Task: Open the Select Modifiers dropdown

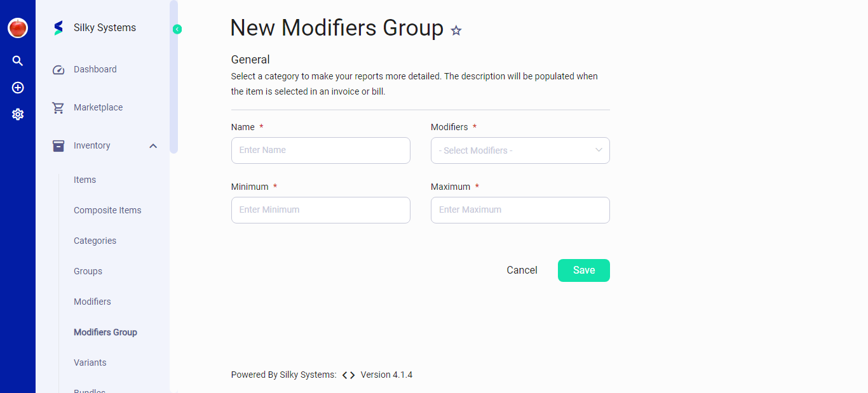Action: click(x=520, y=150)
